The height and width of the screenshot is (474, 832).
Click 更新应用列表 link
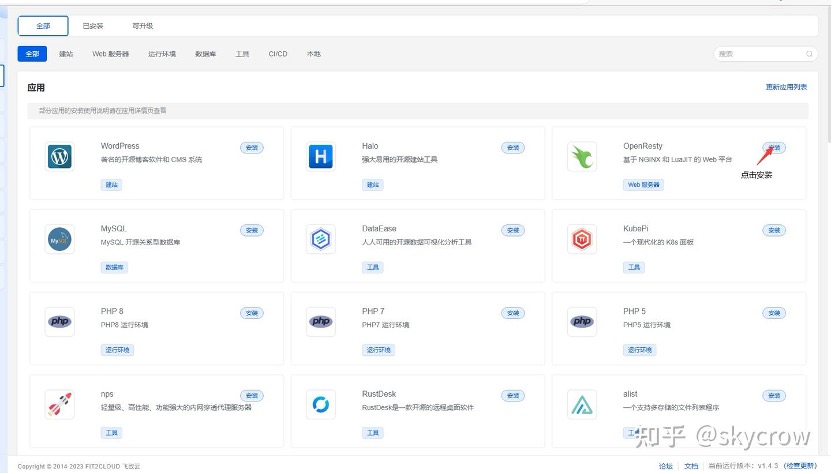click(x=786, y=87)
